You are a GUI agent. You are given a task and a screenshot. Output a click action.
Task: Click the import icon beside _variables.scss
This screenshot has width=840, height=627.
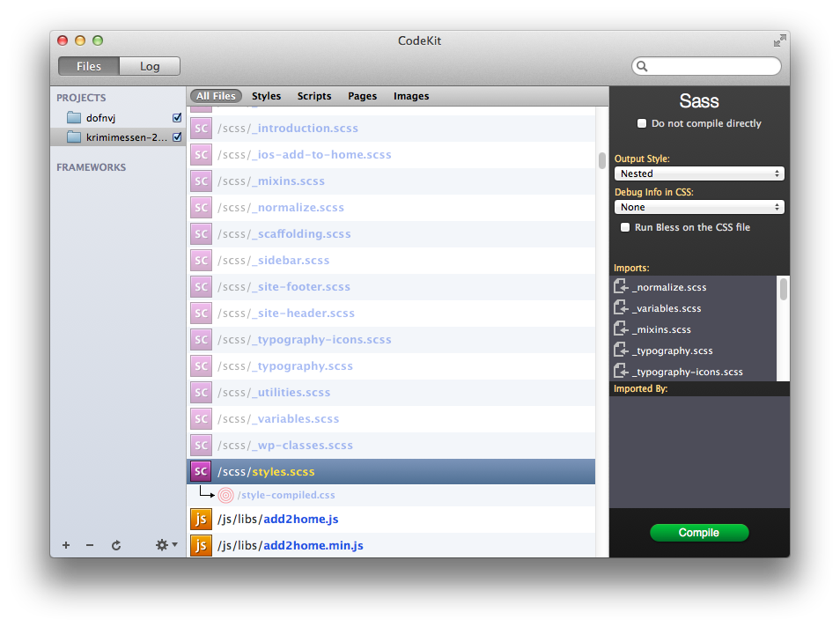tap(622, 308)
